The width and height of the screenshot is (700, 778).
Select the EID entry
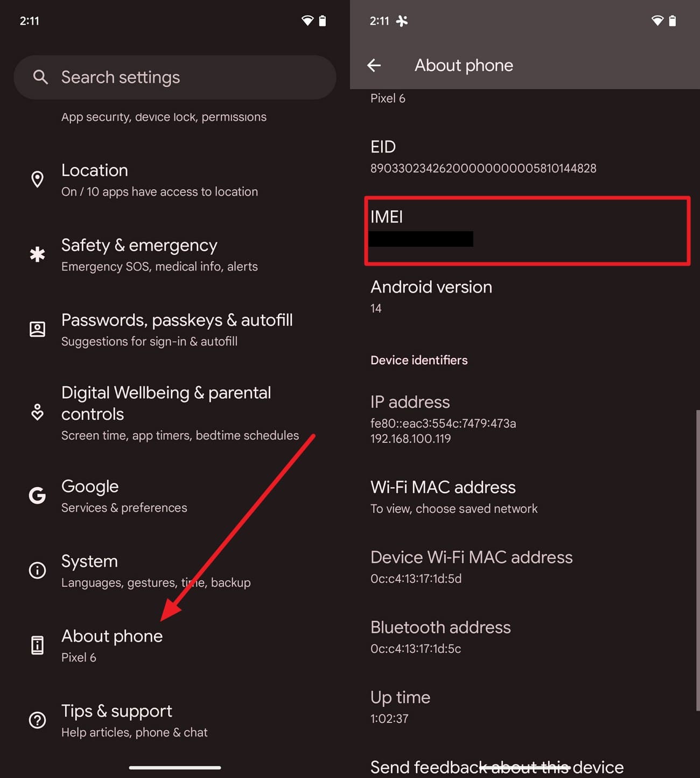tap(525, 157)
